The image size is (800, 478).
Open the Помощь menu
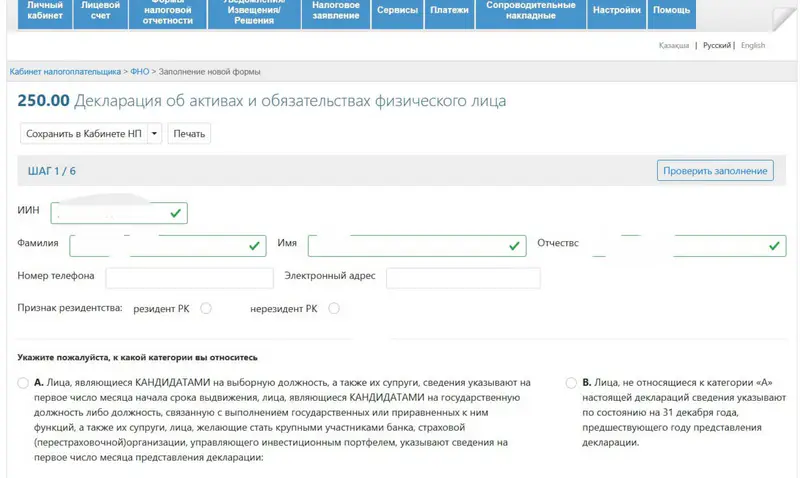[x=671, y=10]
